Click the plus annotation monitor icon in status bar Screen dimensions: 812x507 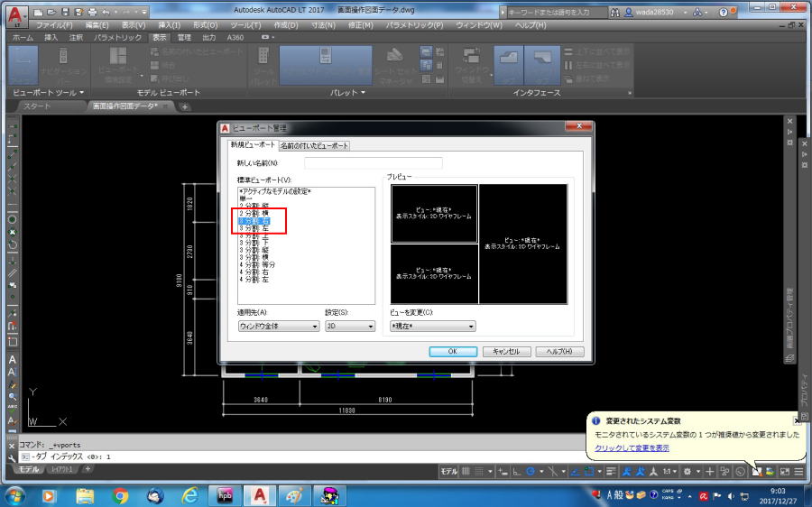pos(709,471)
